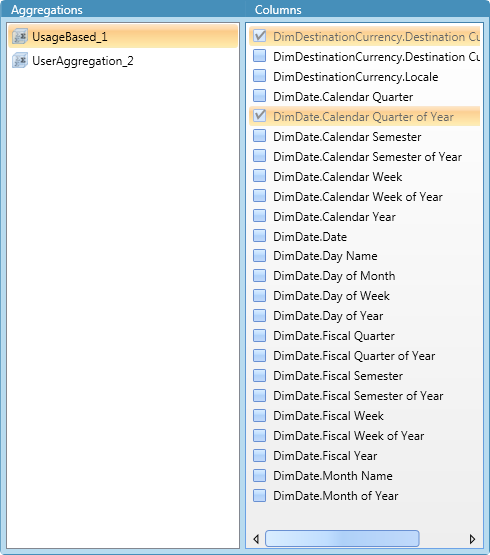Viewport: 490px width, 555px height.
Task: Check DimDate.Calendar Semester column
Action: coord(260,136)
